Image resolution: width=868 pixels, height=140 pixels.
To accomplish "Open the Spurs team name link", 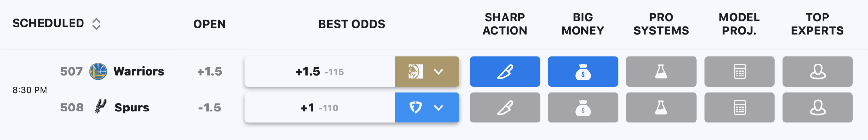I will coord(132,108).
